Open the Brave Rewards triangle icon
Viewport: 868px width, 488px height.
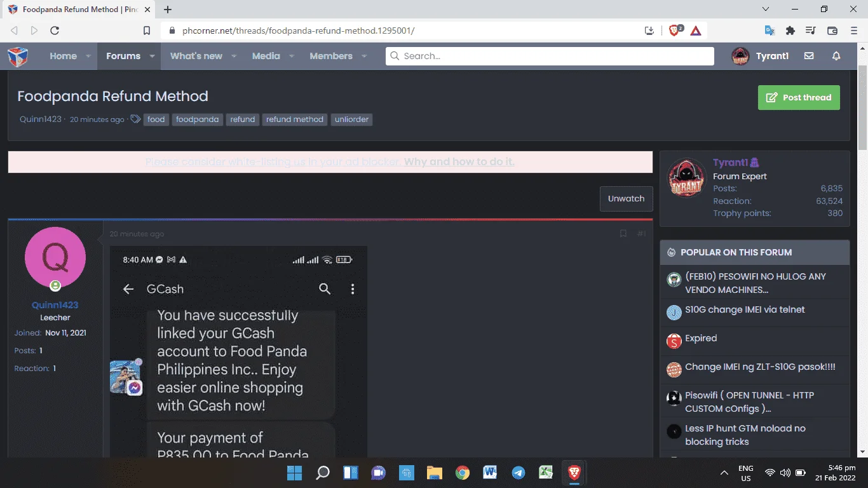coord(696,30)
